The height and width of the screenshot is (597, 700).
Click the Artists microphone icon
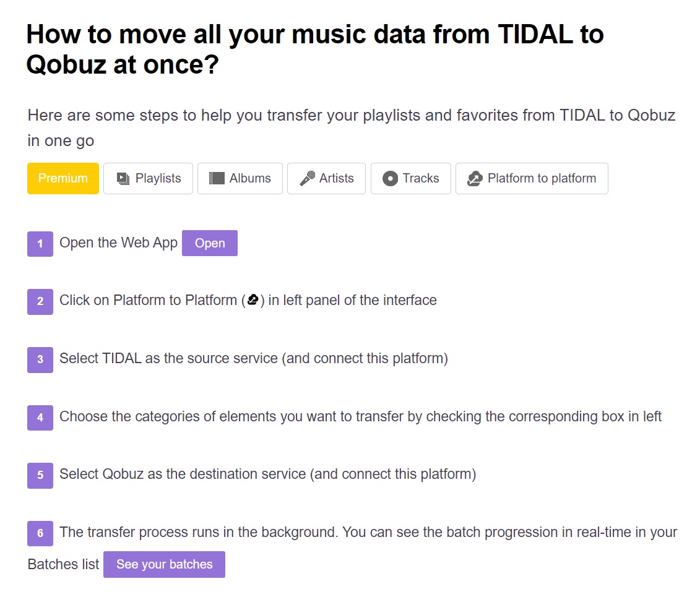[307, 179]
